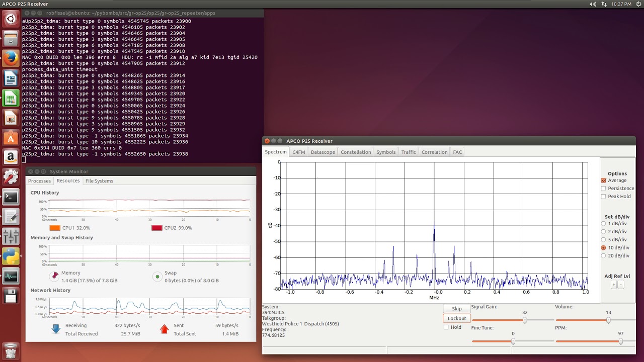Enable the Hold checkbox

coord(446,327)
